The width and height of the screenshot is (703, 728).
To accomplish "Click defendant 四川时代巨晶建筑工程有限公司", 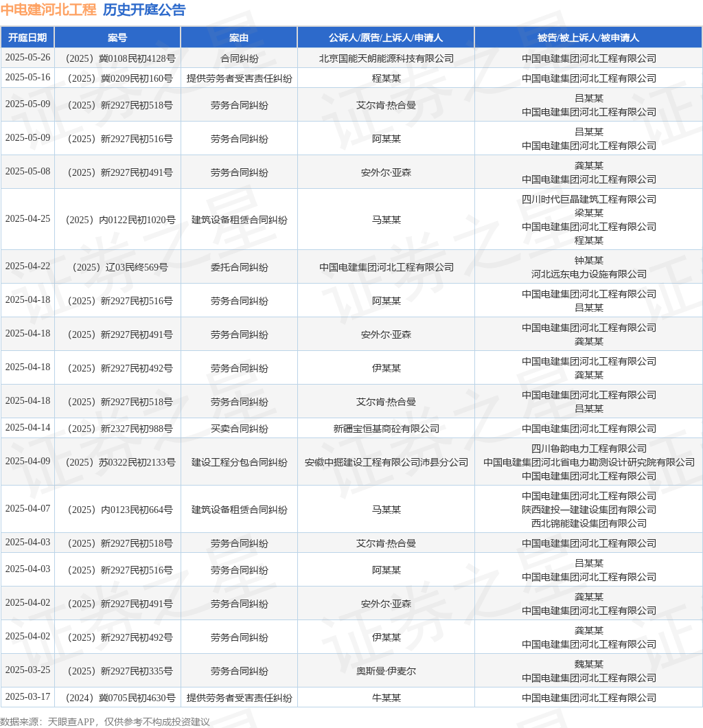I will point(589,199).
